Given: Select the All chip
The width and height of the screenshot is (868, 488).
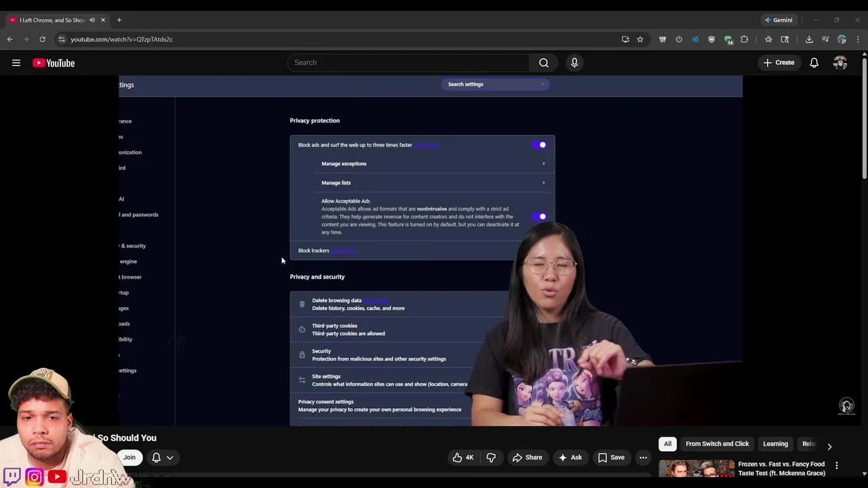Looking at the screenshot, I should click(x=668, y=444).
